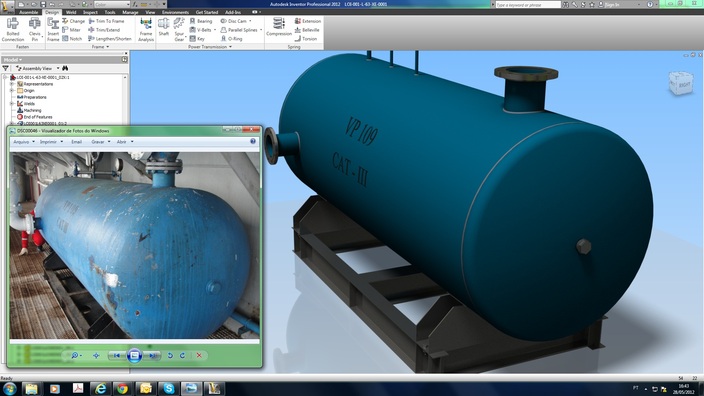Click the Belleville spring tool
Screen dimensions: 704x396
point(307,30)
